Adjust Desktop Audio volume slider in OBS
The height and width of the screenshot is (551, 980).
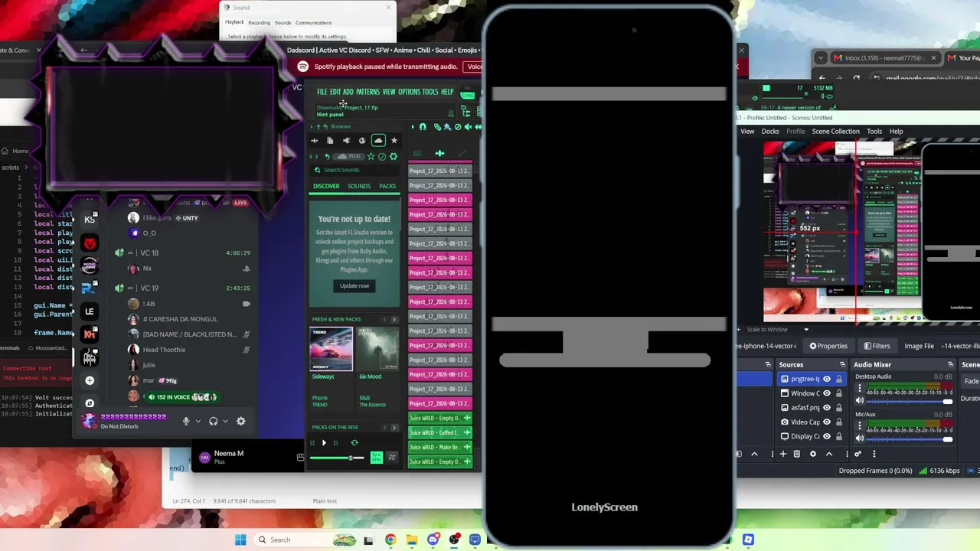coord(910,401)
